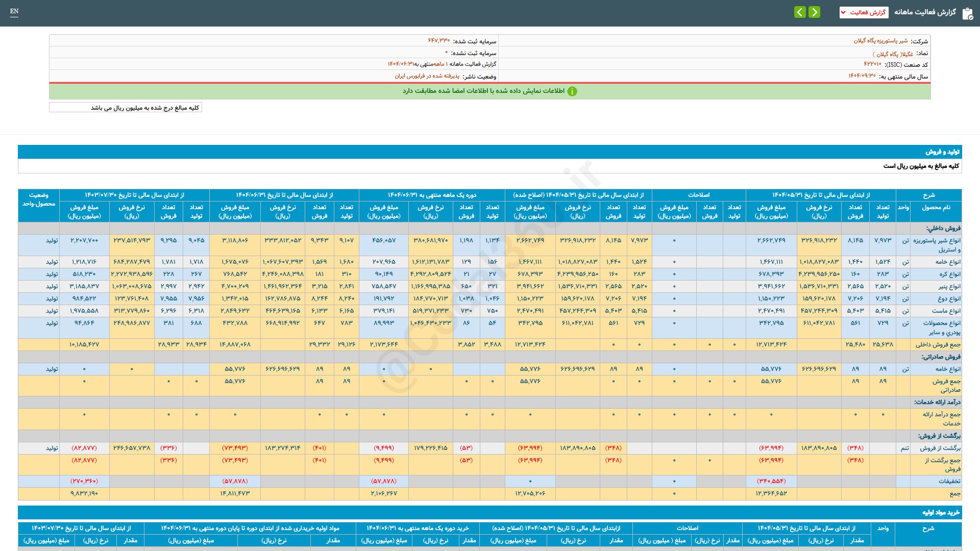Image resolution: width=980 pixels, height=551 pixels.
Task: Open the گزارش فعالیت dropdown
Action: click(x=864, y=12)
